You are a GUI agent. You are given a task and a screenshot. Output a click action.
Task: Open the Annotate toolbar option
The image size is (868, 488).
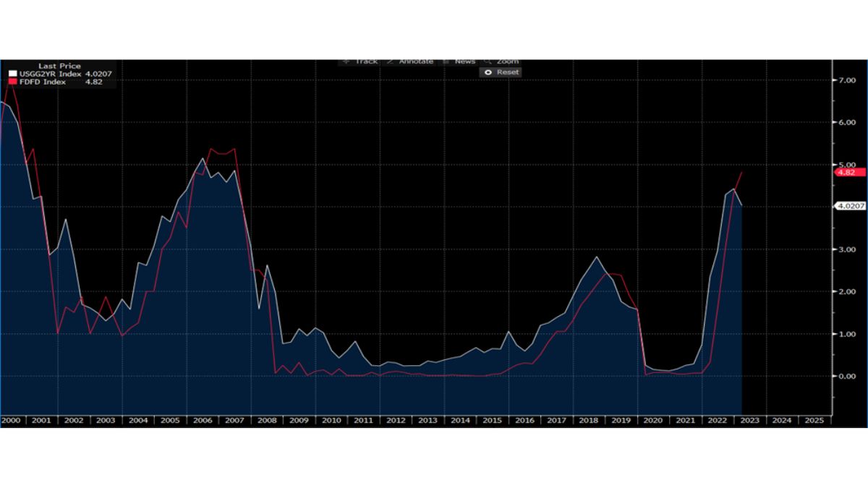410,61
